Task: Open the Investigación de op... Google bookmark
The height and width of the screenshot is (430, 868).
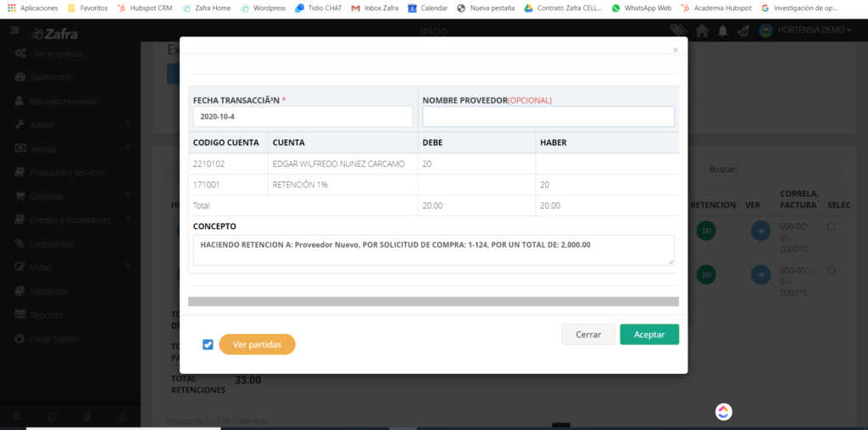Action: (799, 8)
